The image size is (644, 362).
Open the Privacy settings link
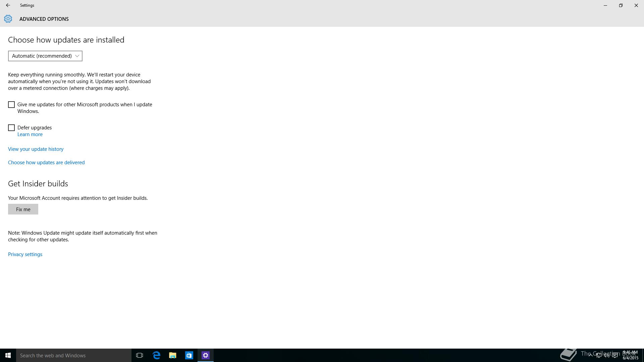(x=25, y=254)
